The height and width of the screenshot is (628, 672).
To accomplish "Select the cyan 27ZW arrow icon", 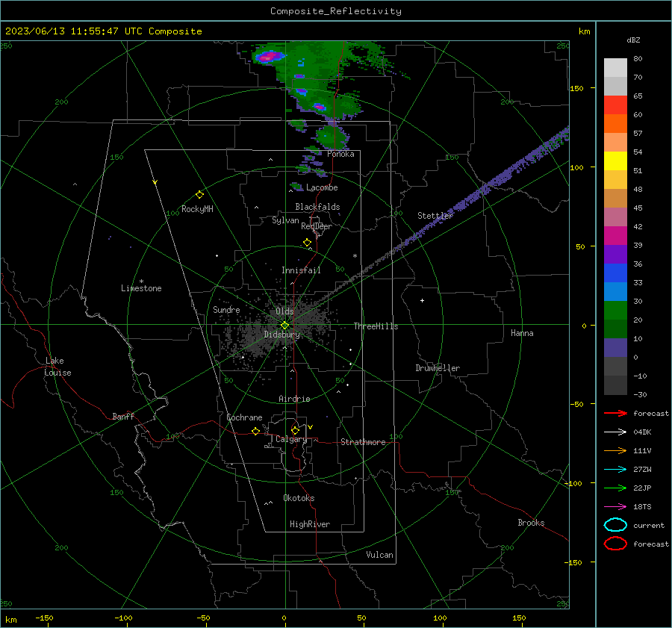I will [x=615, y=470].
